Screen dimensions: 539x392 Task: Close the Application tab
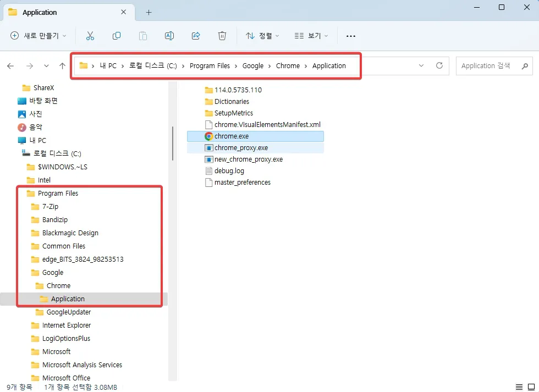[123, 12]
